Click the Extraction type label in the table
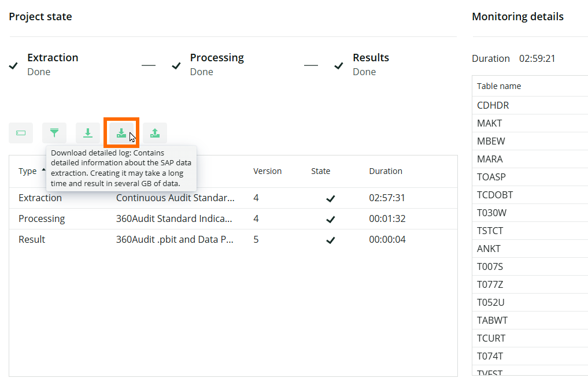The image size is (588, 389). 40,198
